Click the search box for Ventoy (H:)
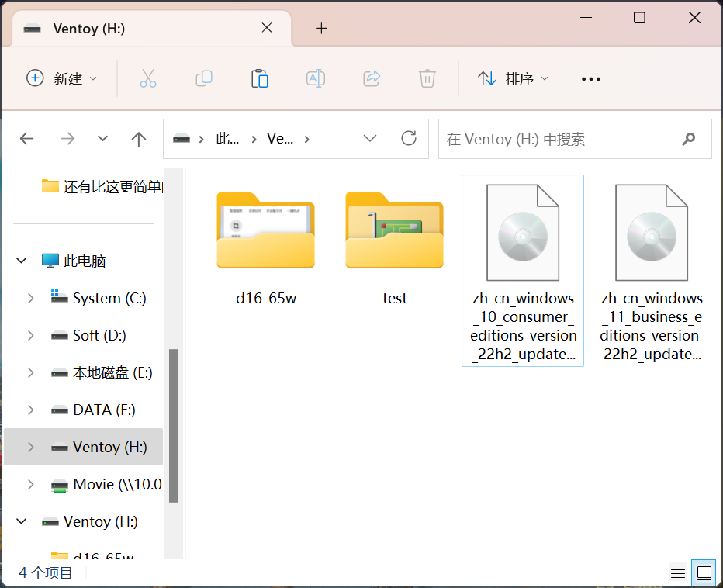The height and width of the screenshot is (588, 723). click(575, 139)
